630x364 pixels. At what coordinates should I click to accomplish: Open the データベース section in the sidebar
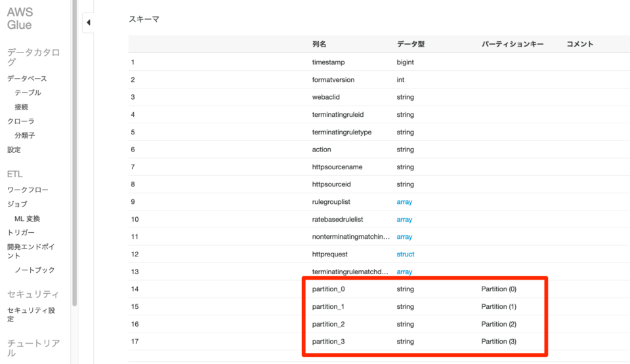click(x=27, y=78)
